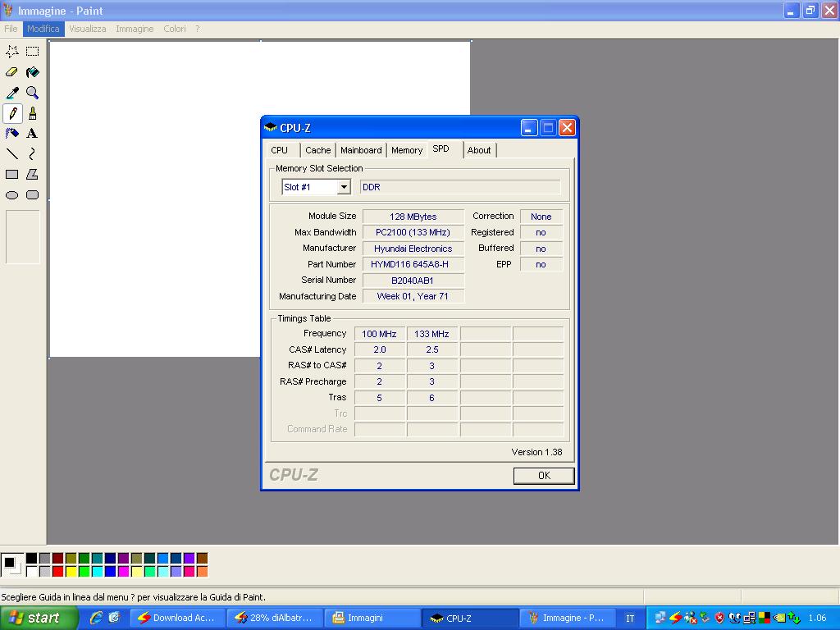Choose the cyan color swatch
The width and height of the screenshot is (840, 630).
(97, 572)
